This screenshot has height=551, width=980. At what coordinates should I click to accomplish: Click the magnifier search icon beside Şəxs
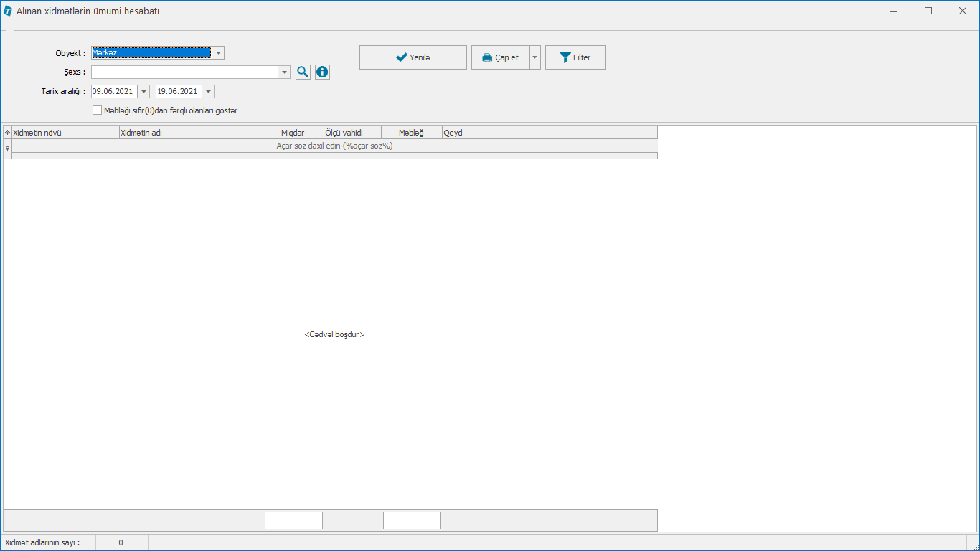point(303,72)
